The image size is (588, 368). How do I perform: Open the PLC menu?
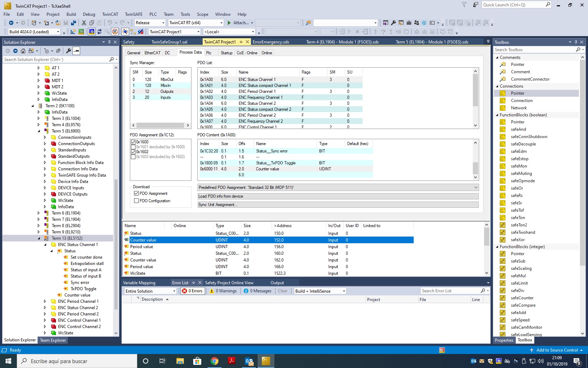tap(153, 14)
